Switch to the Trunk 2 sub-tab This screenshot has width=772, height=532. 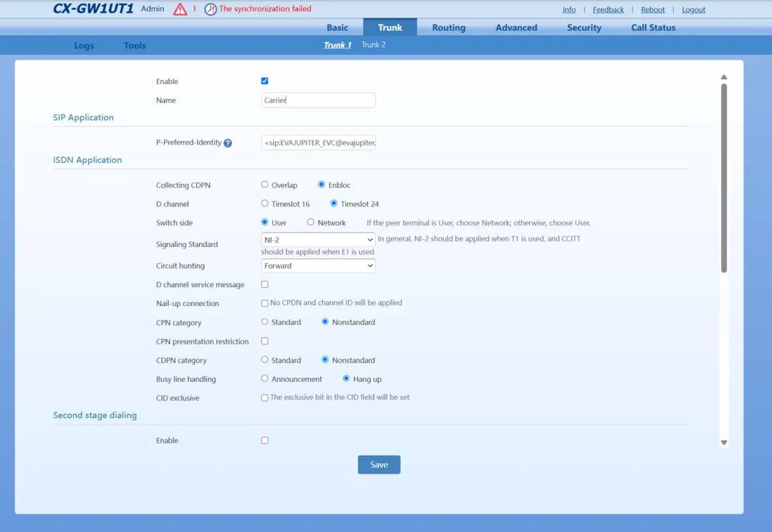373,45
